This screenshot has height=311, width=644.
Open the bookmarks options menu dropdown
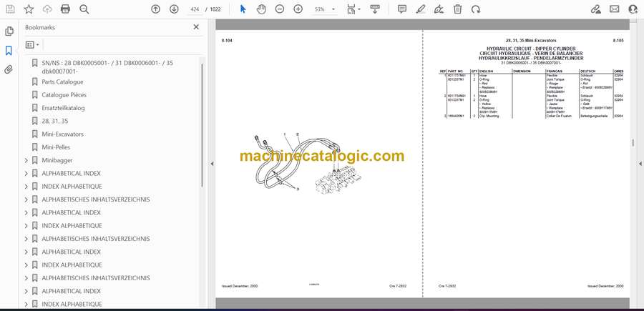[32, 45]
